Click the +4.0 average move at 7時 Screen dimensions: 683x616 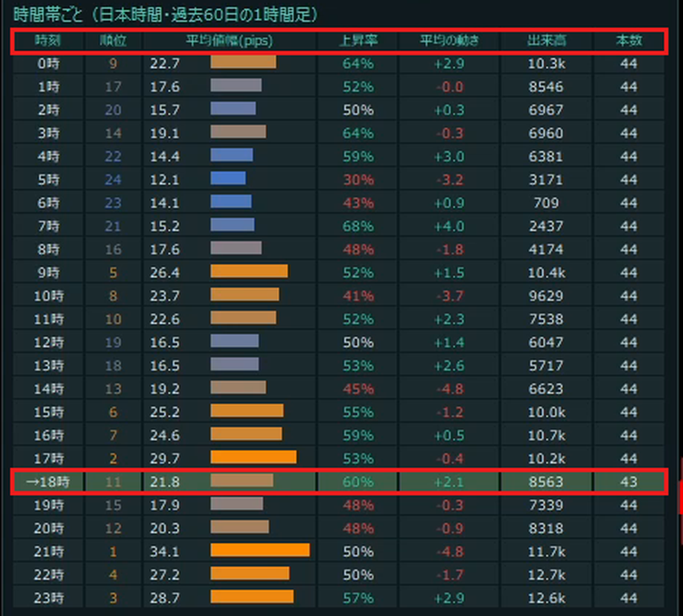click(x=449, y=226)
